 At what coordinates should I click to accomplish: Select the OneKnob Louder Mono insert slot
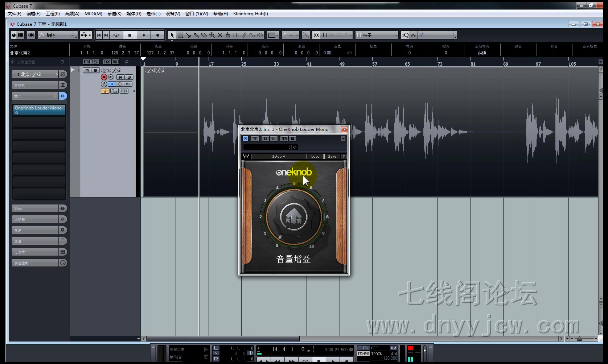[39, 110]
